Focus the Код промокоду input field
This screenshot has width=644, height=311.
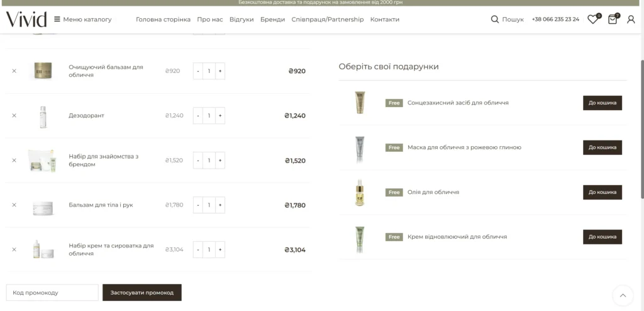click(x=52, y=293)
